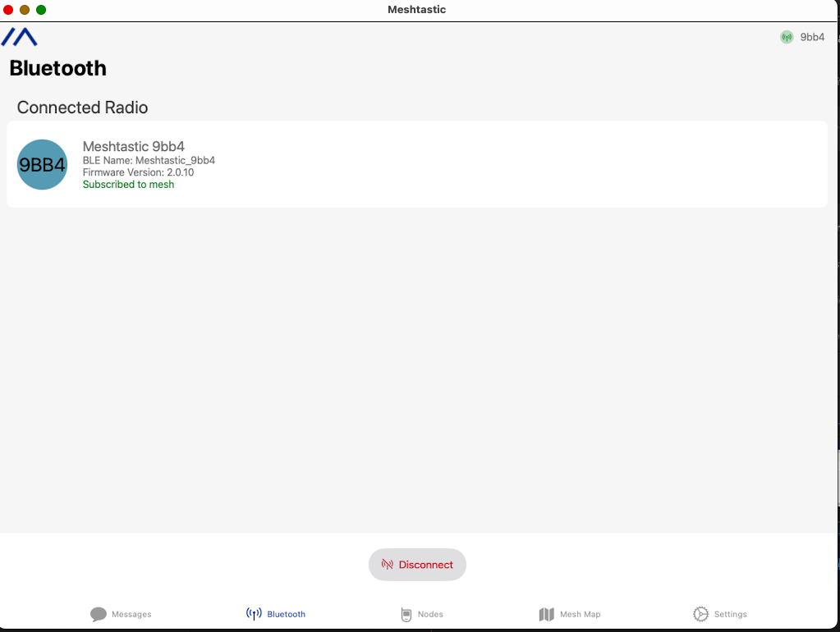Click the Bluetooth page heading

tap(57, 68)
